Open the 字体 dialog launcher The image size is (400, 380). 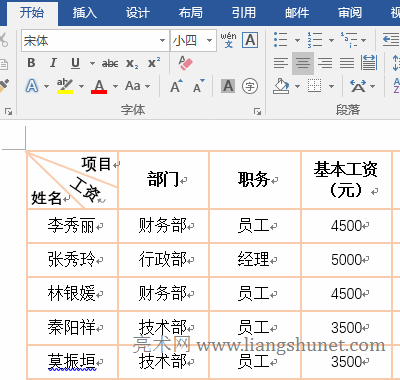pos(257,111)
